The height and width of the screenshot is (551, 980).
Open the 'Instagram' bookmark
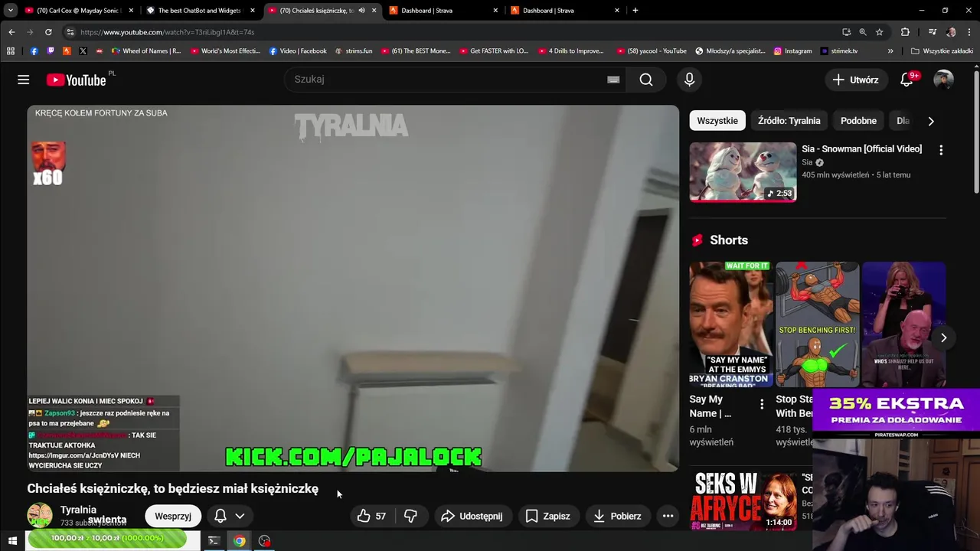point(792,51)
